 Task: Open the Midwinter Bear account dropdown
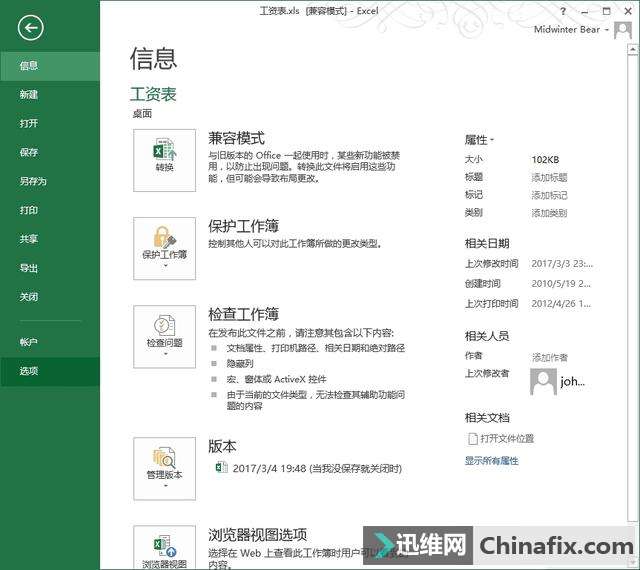(x=571, y=29)
